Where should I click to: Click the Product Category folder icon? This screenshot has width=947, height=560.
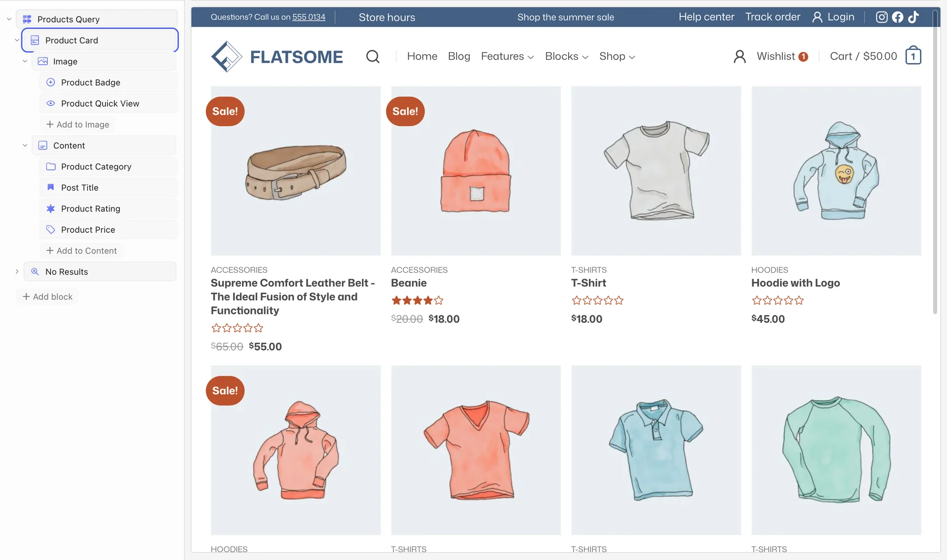[x=51, y=166]
